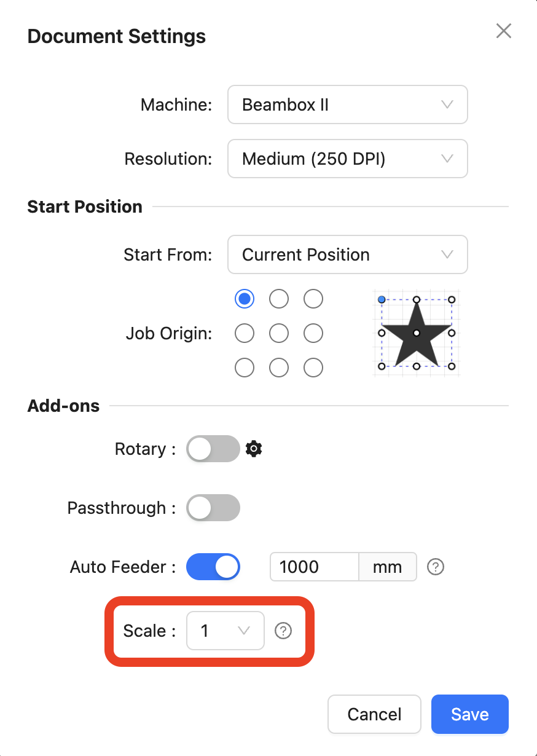This screenshot has height=756, width=537.
Task: Click help icon next to Auto Feeder
Action: [x=436, y=567]
